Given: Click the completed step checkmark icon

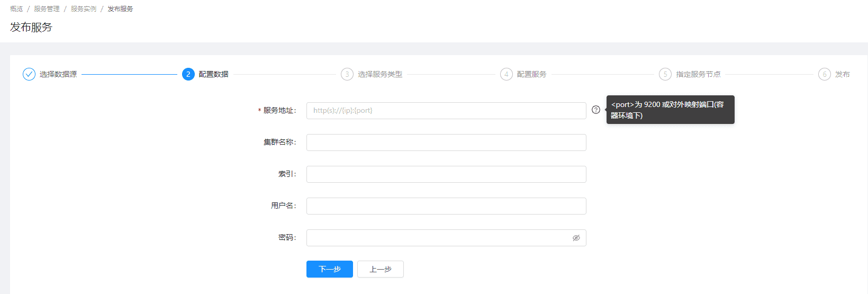Looking at the screenshot, I should (29, 74).
